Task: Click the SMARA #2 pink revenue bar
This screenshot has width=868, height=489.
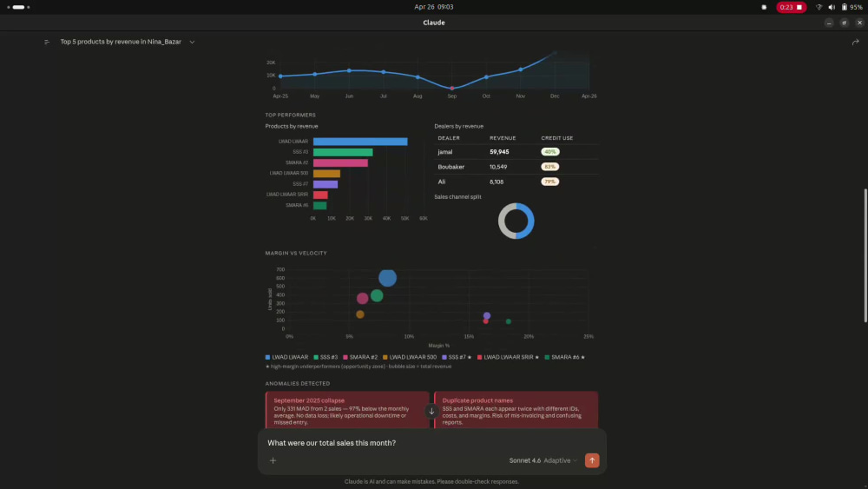Action: pyautogui.click(x=340, y=162)
